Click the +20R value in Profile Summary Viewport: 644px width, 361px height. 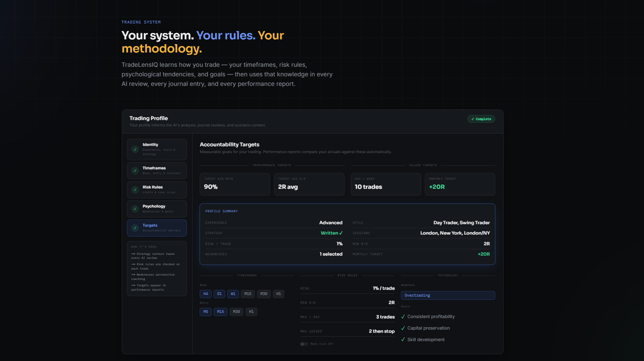(x=484, y=254)
